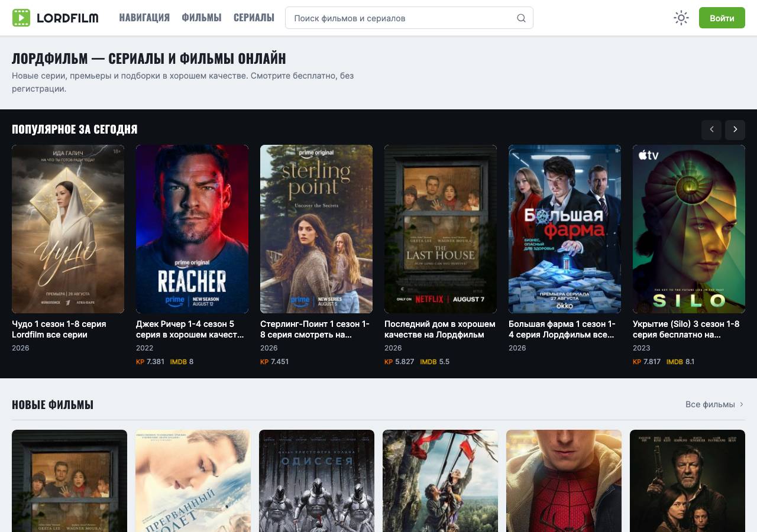757x532 pixels.
Task: Click the LORDFILM wordmark text
Action: 67,18
